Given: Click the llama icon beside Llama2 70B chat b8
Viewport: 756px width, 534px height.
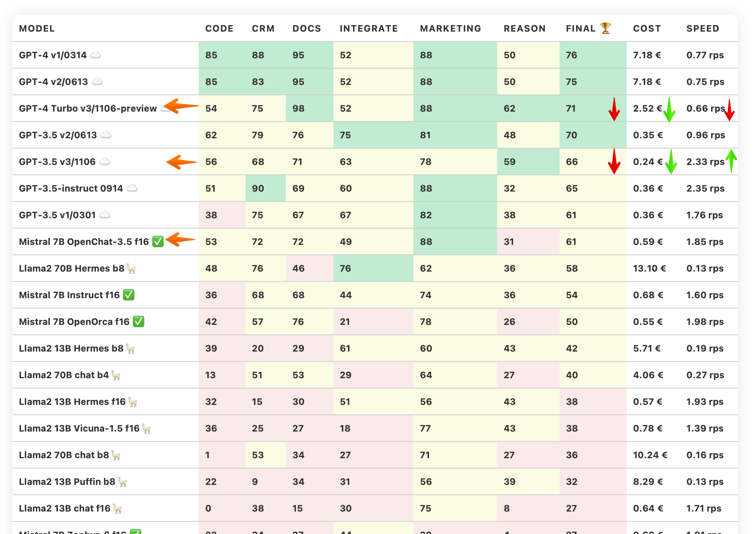Looking at the screenshot, I should click(116, 455).
